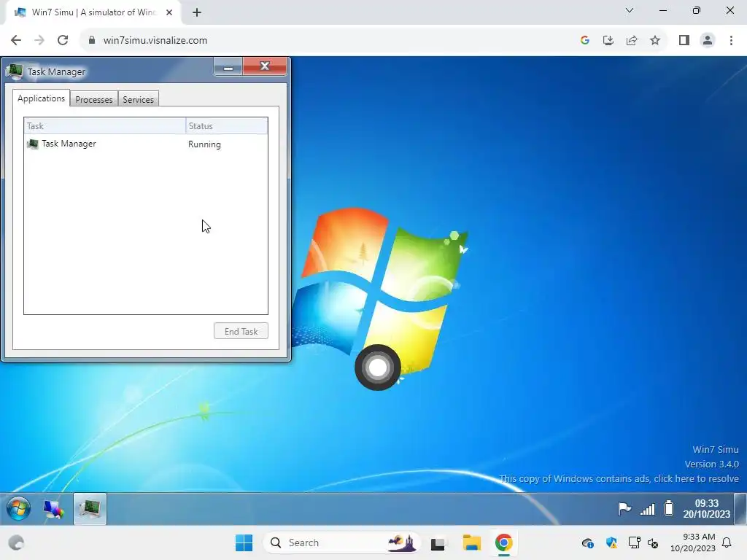Image resolution: width=747 pixels, height=560 pixels.
Task: Open the Chrome profile avatar
Action: coord(708,40)
